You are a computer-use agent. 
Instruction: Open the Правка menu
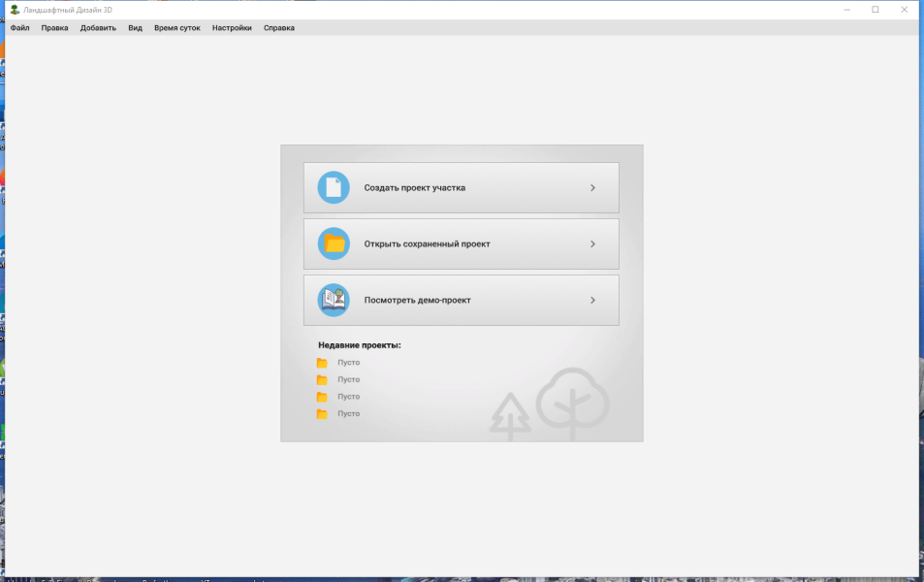coord(55,28)
